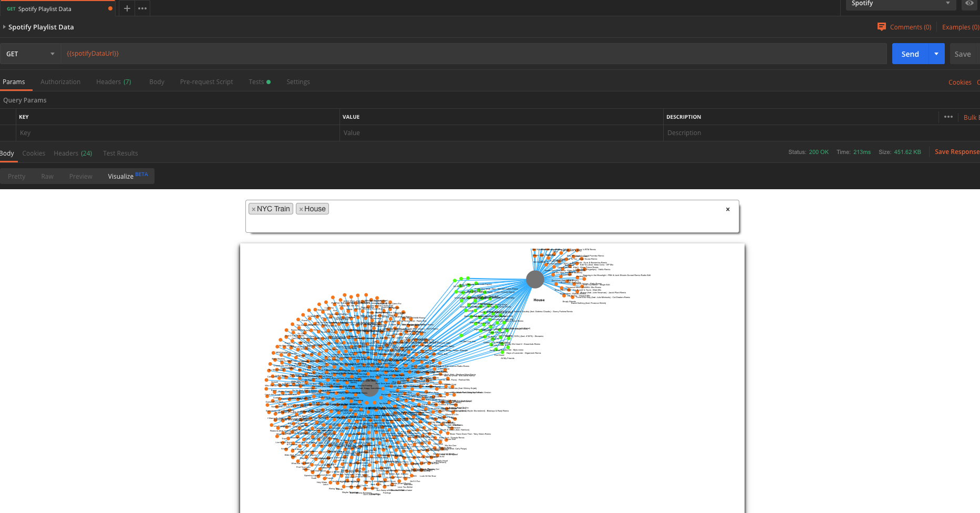Image resolution: width=980 pixels, height=513 pixels.
Task: Open the GET method dropdown
Action: (x=30, y=54)
